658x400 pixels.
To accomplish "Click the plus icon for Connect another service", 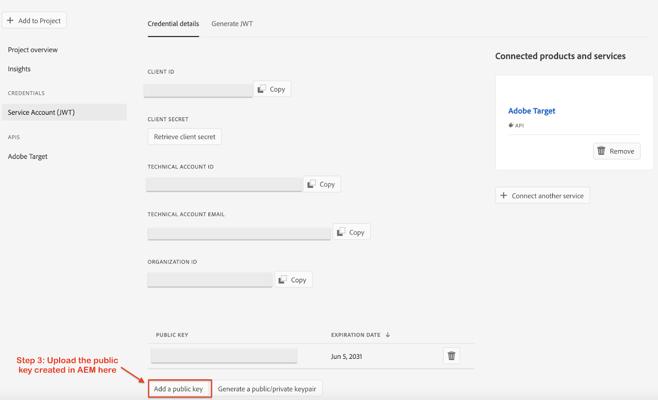I will [x=504, y=195].
